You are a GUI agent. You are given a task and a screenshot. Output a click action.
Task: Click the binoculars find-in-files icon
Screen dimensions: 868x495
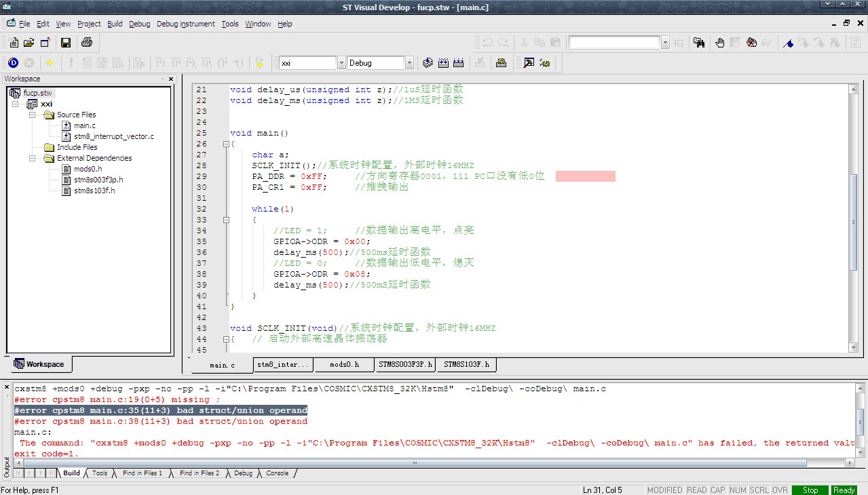pos(699,43)
